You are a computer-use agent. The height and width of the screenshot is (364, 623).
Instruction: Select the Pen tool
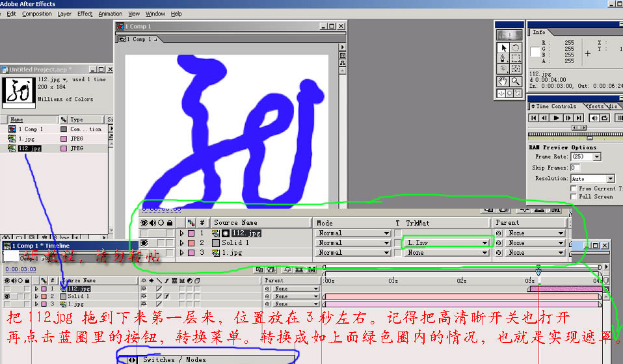[503, 58]
